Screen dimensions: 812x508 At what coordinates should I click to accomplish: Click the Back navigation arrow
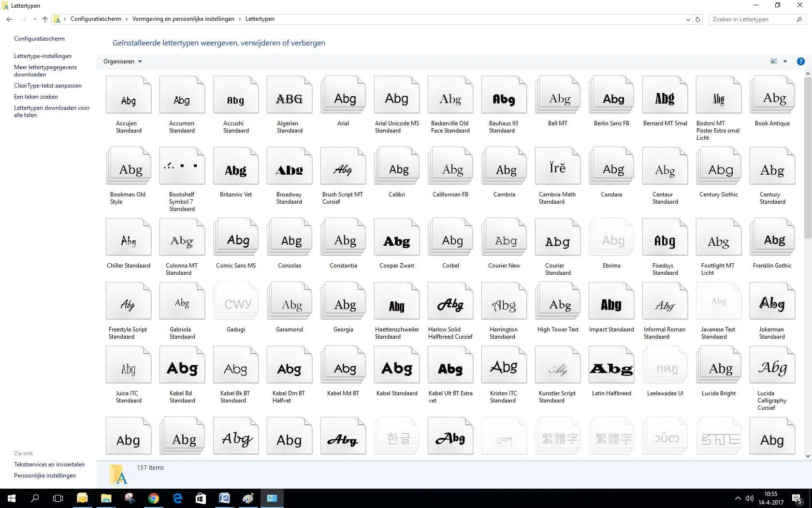coord(9,19)
